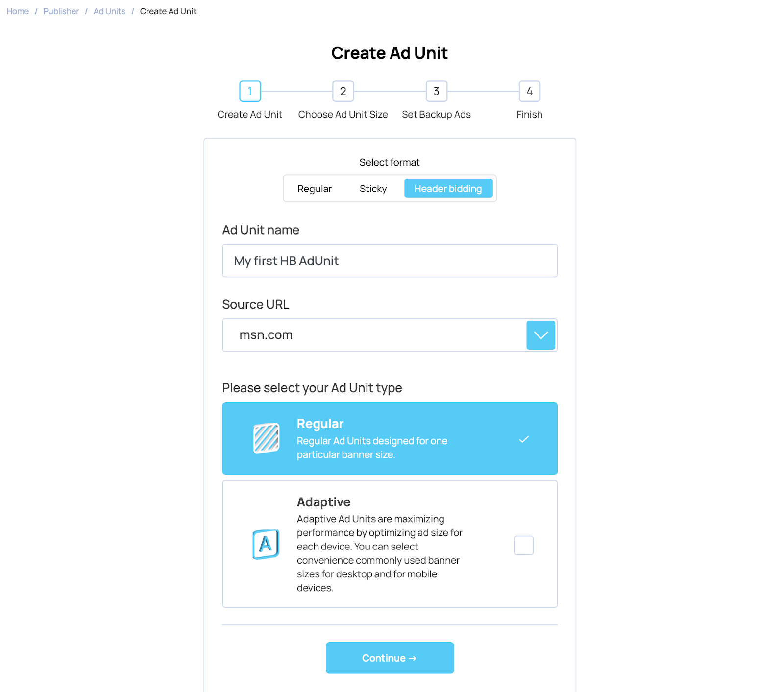Viewport: 784px width, 692px height.
Task: Click the step 1 number icon
Action: coord(250,91)
